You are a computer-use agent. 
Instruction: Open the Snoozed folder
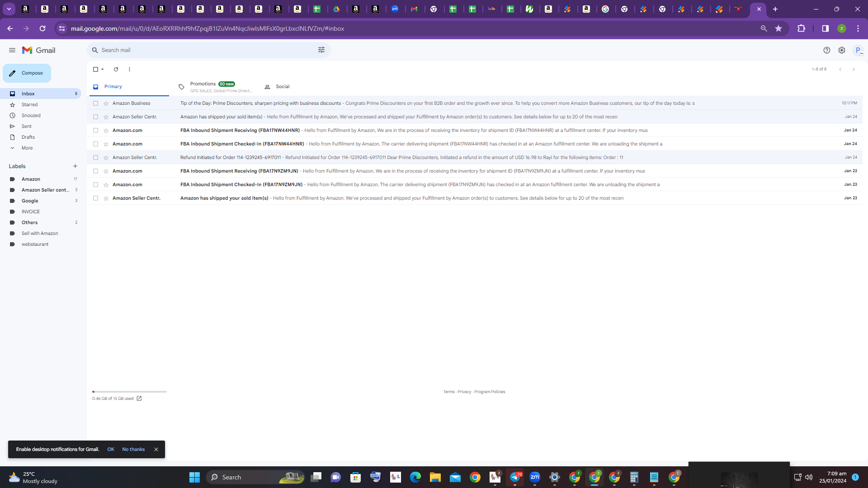[31, 115]
